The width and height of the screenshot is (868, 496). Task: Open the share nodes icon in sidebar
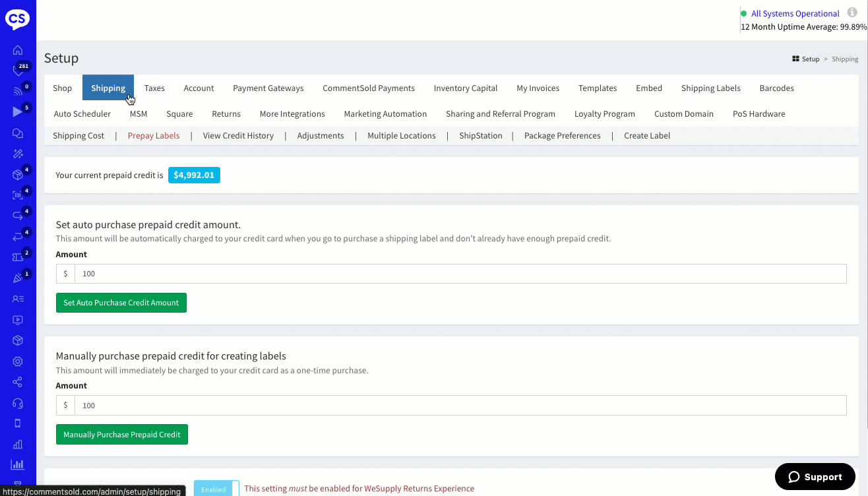coord(18,382)
